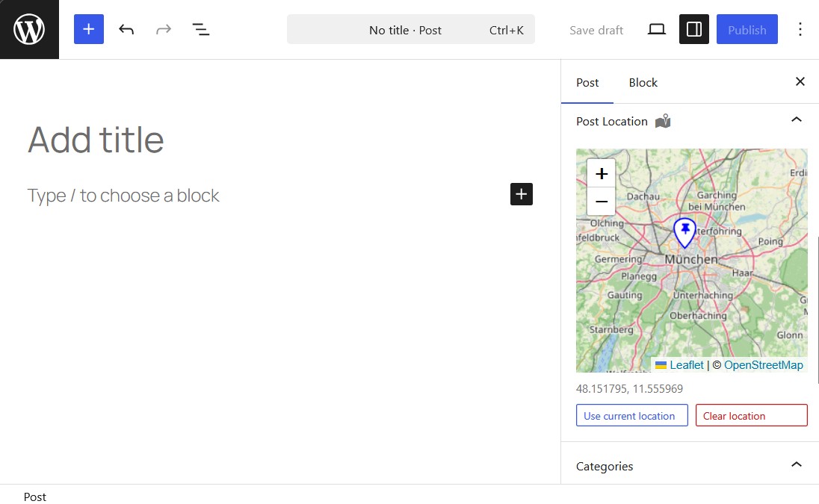
Task: Open the three-dot options menu
Action: click(800, 29)
